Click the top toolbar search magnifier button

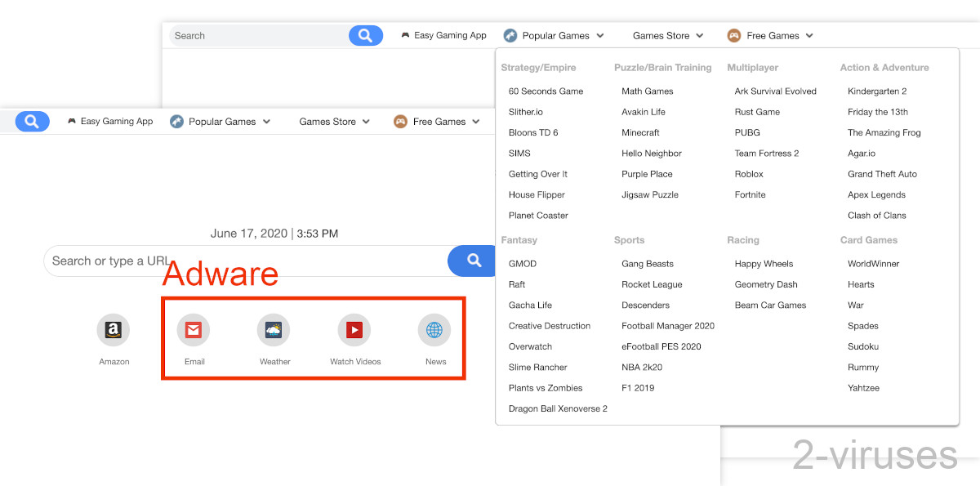click(x=365, y=35)
